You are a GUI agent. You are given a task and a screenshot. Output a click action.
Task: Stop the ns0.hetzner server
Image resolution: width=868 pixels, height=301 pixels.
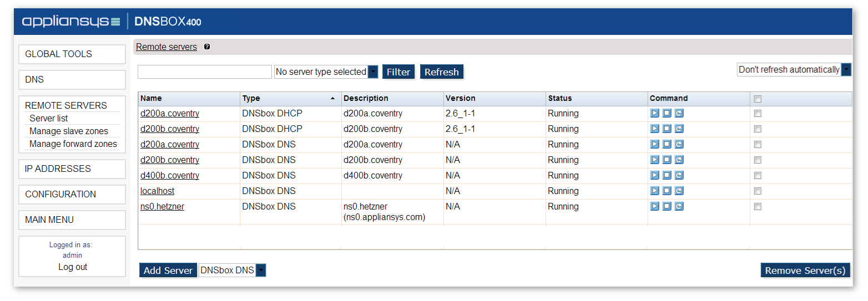667,206
